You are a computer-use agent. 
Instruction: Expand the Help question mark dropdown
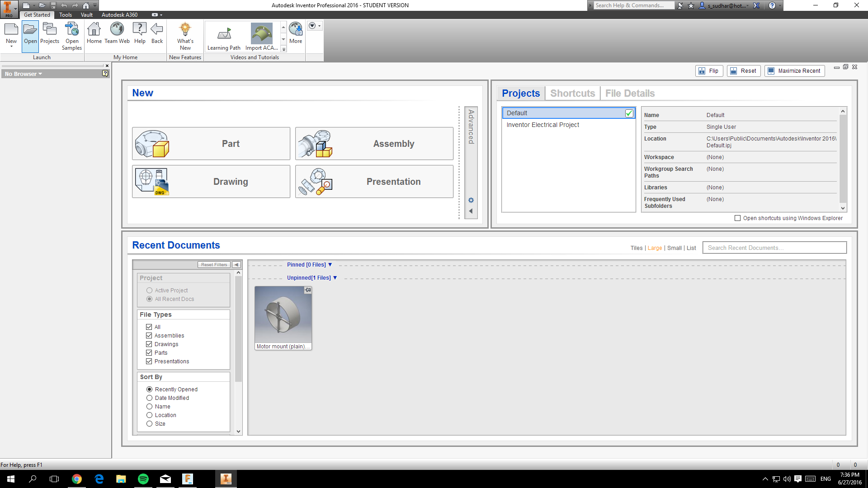[x=780, y=5]
